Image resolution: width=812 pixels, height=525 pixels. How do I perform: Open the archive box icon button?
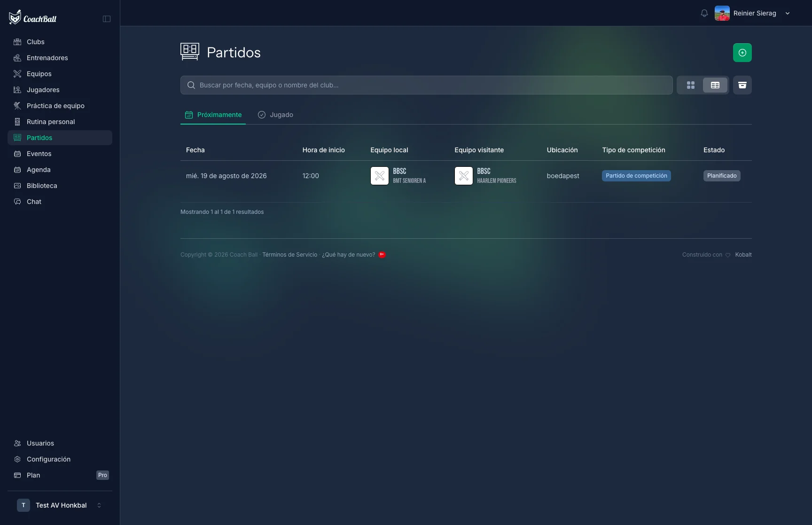coord(742,85)
